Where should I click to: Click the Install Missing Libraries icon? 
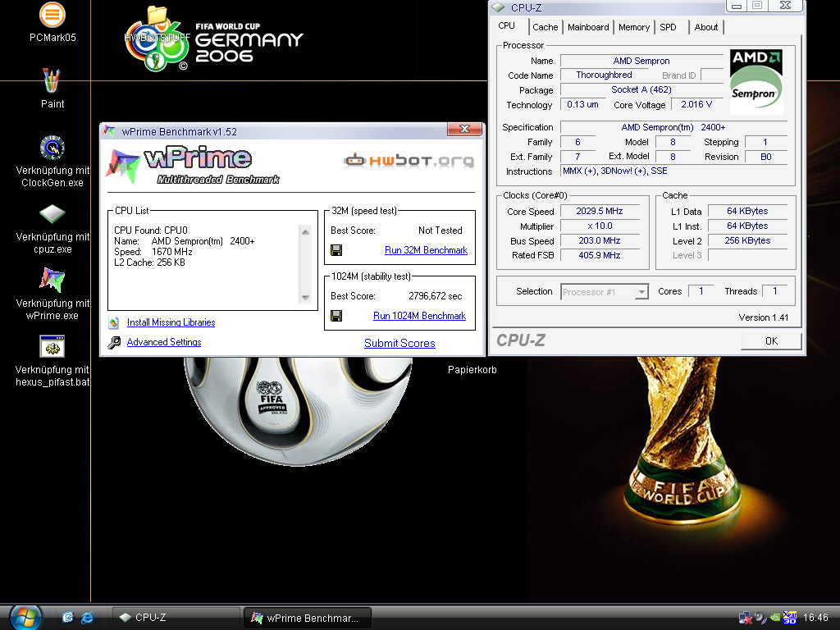pos(113,322)
